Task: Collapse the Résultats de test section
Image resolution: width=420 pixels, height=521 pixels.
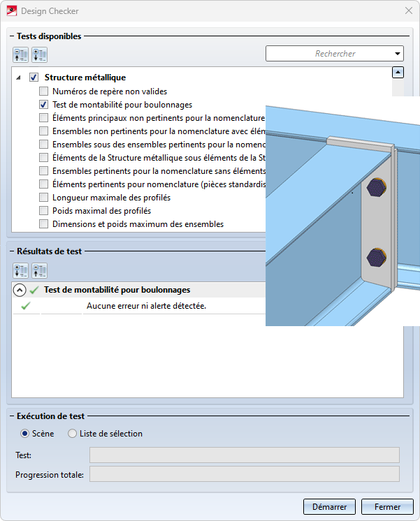Action: click(x=12, y=251)
